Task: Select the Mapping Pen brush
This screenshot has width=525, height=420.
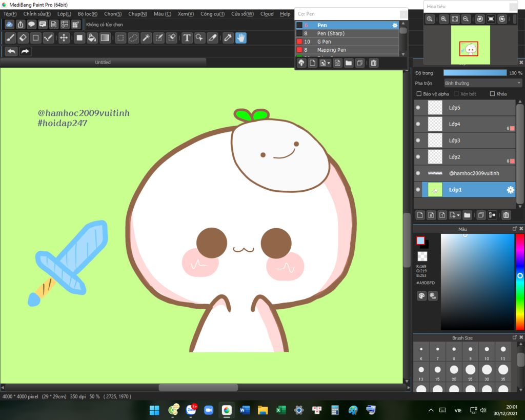Action: (347, 50)
